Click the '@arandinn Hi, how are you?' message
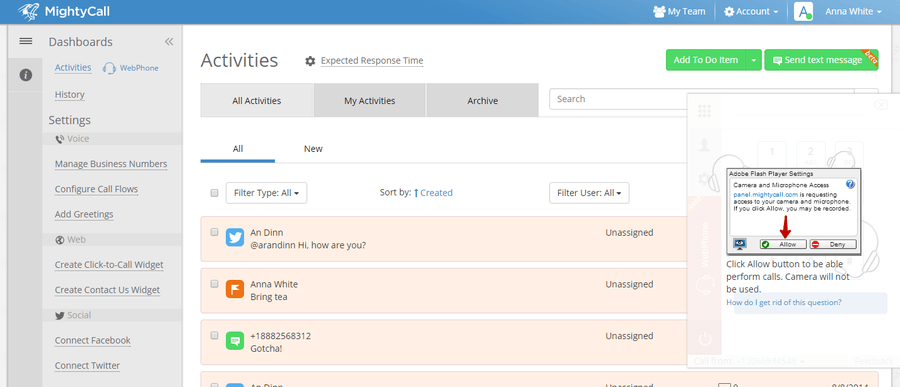 pyautogui.click(x=308, y=245)
